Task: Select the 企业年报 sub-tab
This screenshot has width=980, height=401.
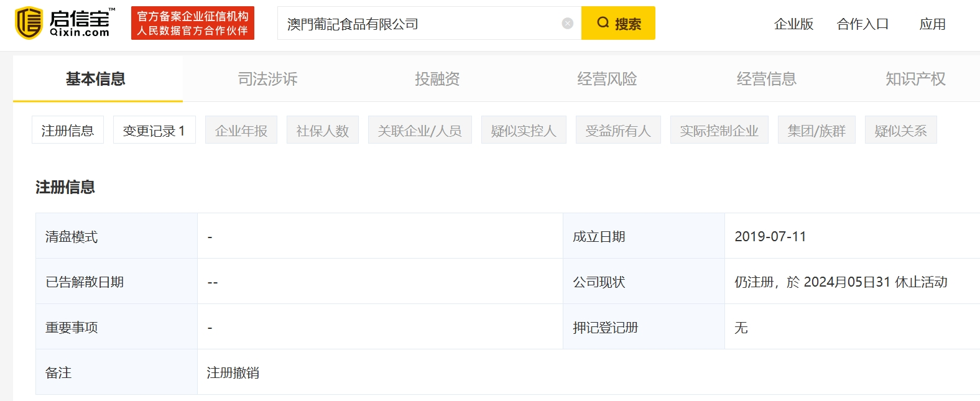Action: pyautogui.click(x=241, y=131)
